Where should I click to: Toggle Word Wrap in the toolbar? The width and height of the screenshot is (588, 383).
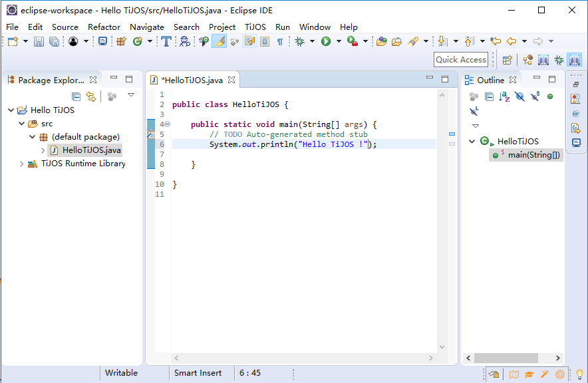(249, 41)
